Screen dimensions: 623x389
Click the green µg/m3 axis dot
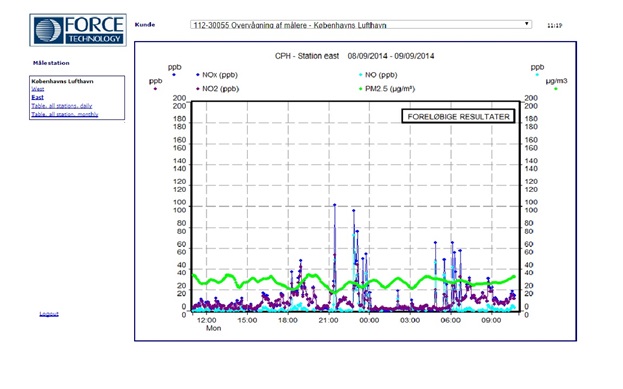click(x=556, y=89)
